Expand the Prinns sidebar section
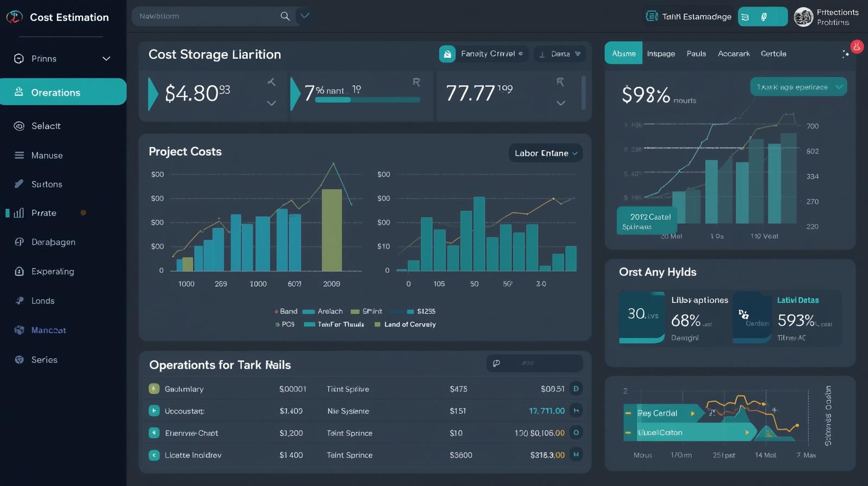Viewport: 868px width, 486px height. click(106, 59)
